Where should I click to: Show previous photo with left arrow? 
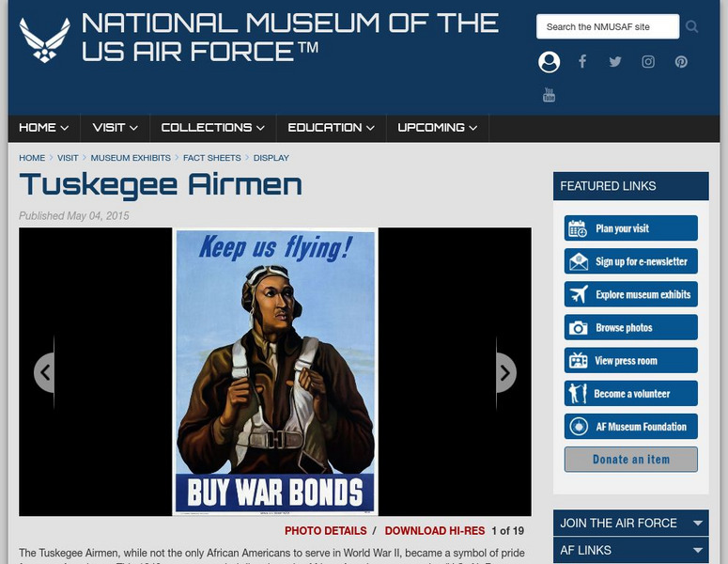coord(44,372)
